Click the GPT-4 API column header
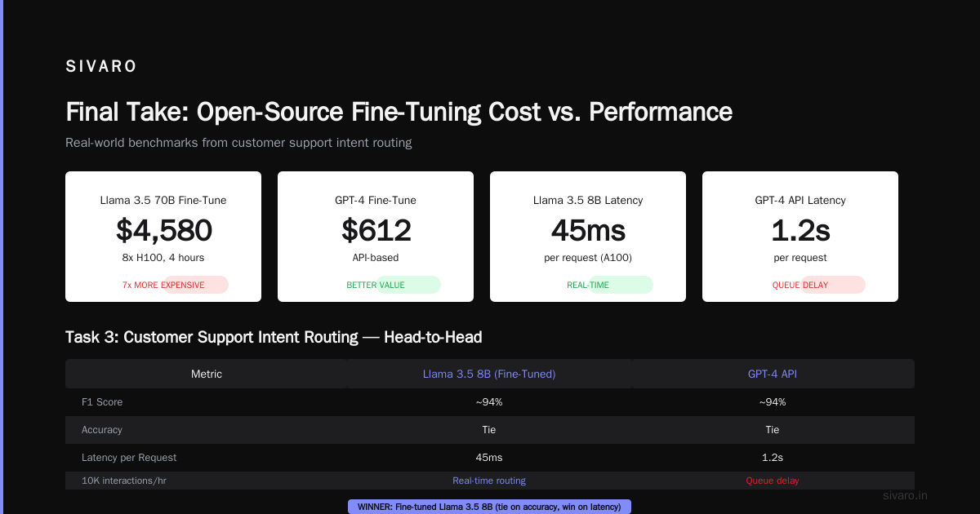 point(773,374)
